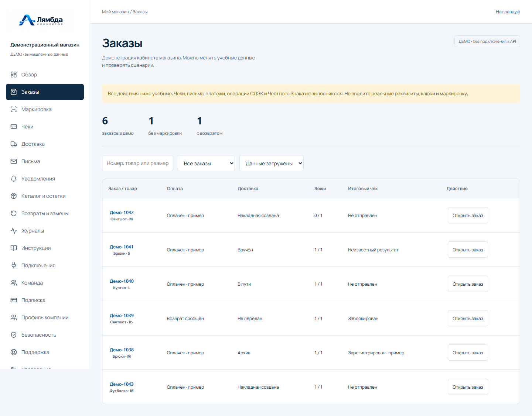Click the Возврат сообщён payment status
Screen dimensions: 532x416
point(185,319)
